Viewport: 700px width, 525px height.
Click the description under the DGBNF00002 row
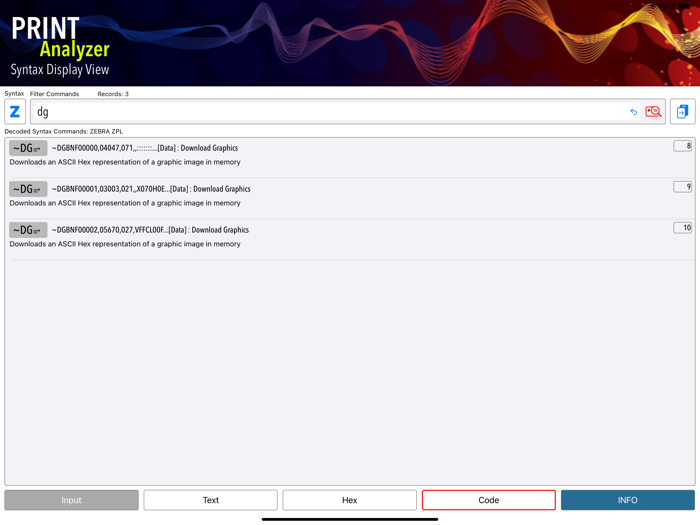pos(125,244)
